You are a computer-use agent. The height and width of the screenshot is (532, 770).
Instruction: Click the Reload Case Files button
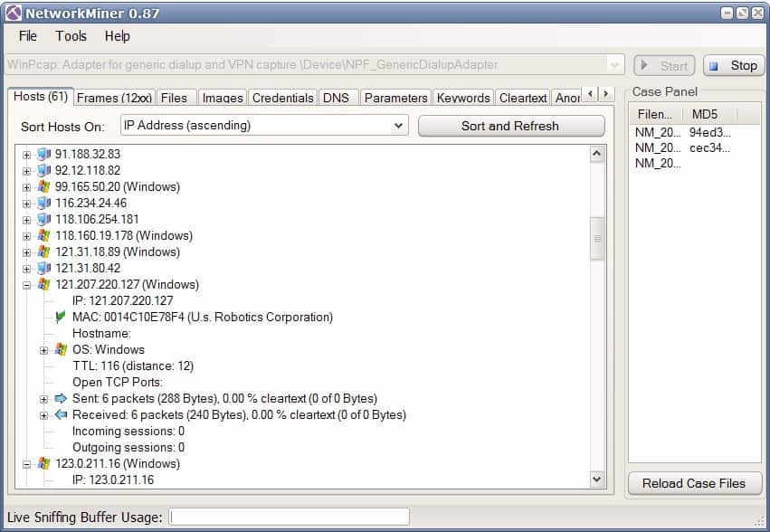(x=694, y=483)
